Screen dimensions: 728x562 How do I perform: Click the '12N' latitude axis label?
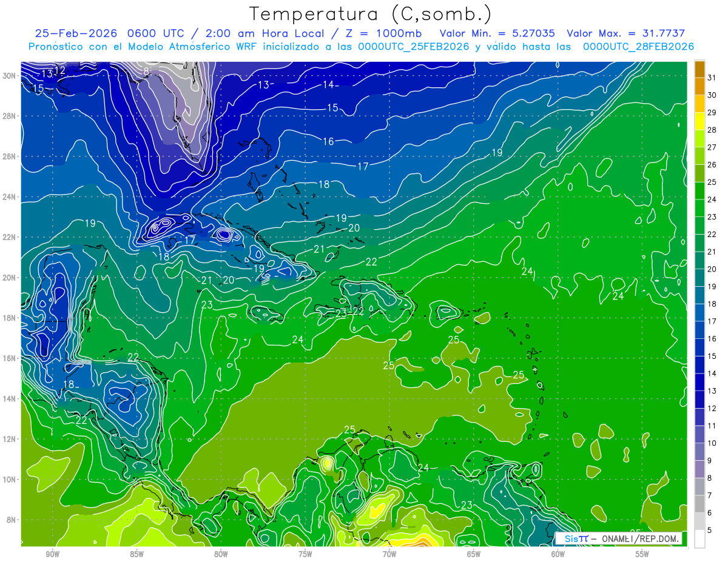[x=9, y=438]
